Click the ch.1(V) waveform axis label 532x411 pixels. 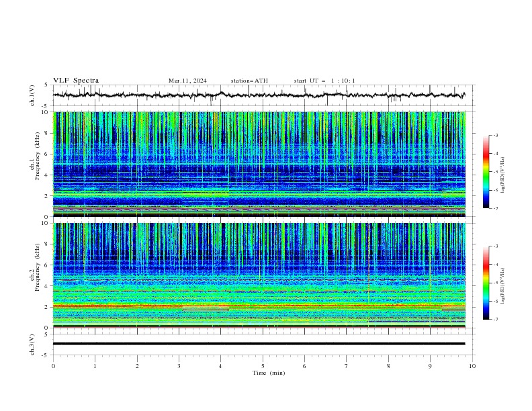[x=32, y=95]
